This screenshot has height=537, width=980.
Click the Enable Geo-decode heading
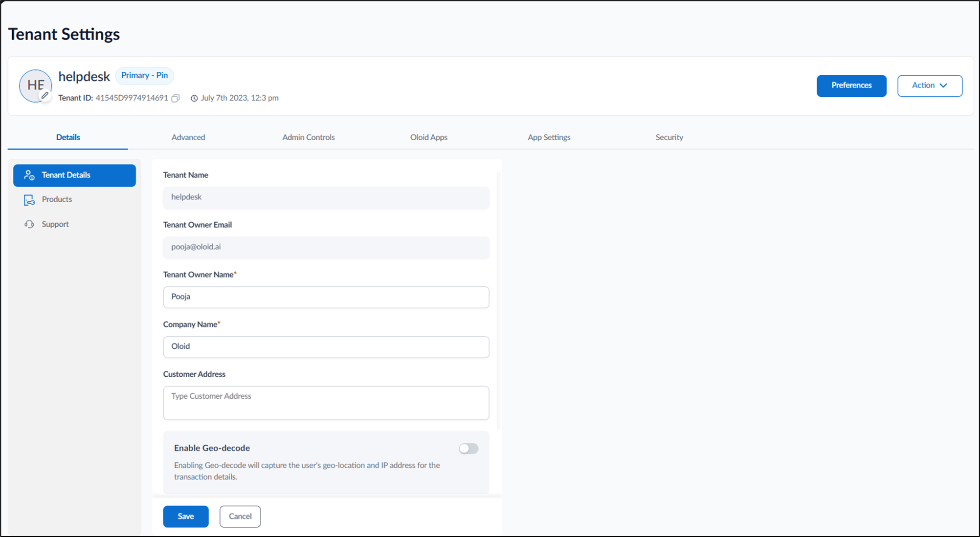pos(212,448)
